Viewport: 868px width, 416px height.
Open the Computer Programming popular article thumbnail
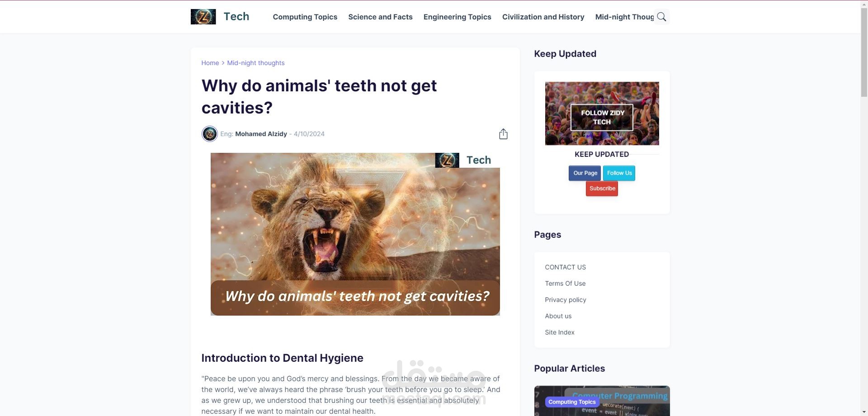pyautogui.click(x=602, y=401)
